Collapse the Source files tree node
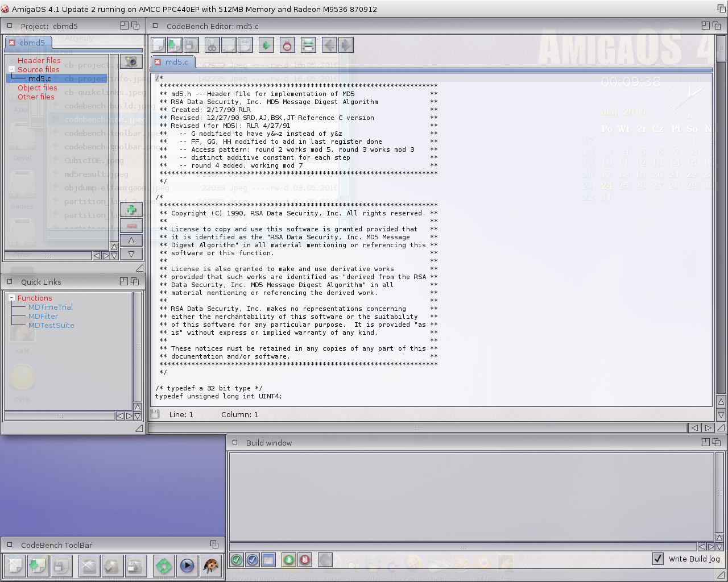This screenshot has height=582, width=728. [x=11, y=69]
